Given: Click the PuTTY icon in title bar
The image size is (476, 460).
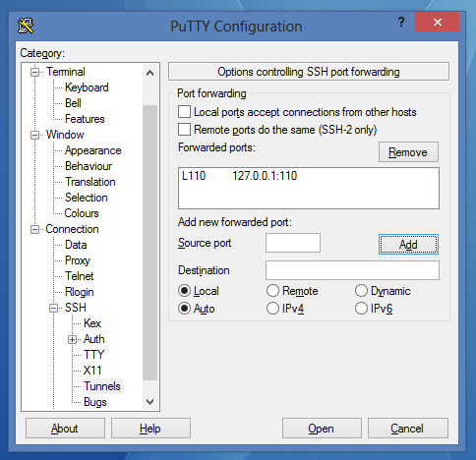Looking at the screenshot, I should 26,26.
